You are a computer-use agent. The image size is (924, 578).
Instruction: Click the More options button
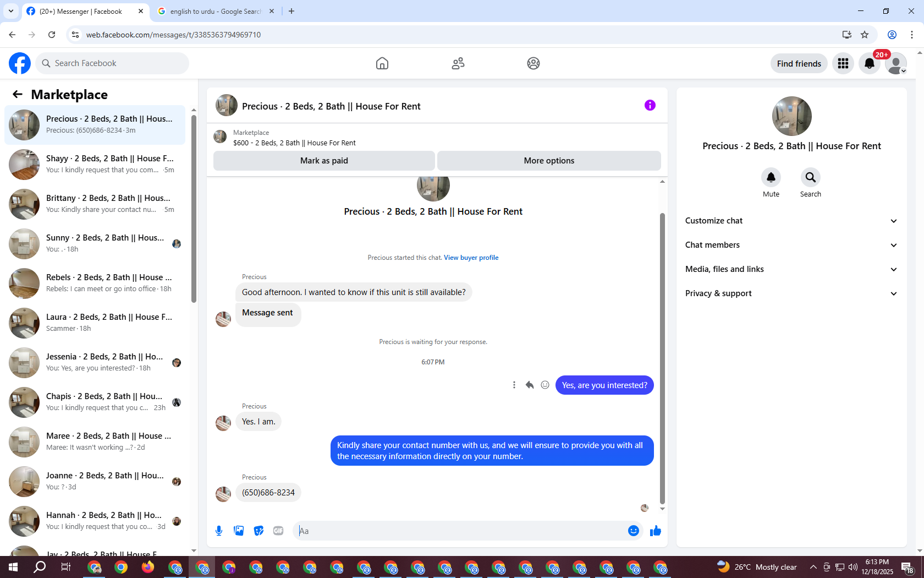549,161
